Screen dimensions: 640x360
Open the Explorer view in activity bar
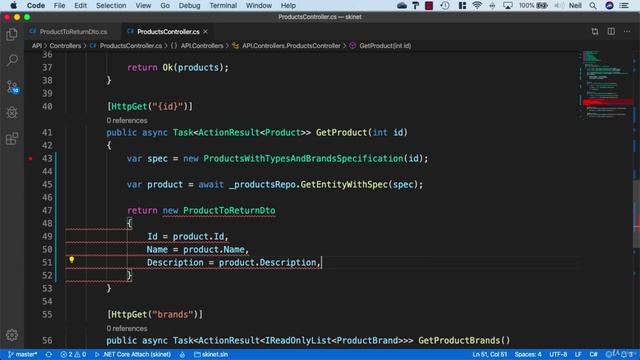(x=12, y=35)
